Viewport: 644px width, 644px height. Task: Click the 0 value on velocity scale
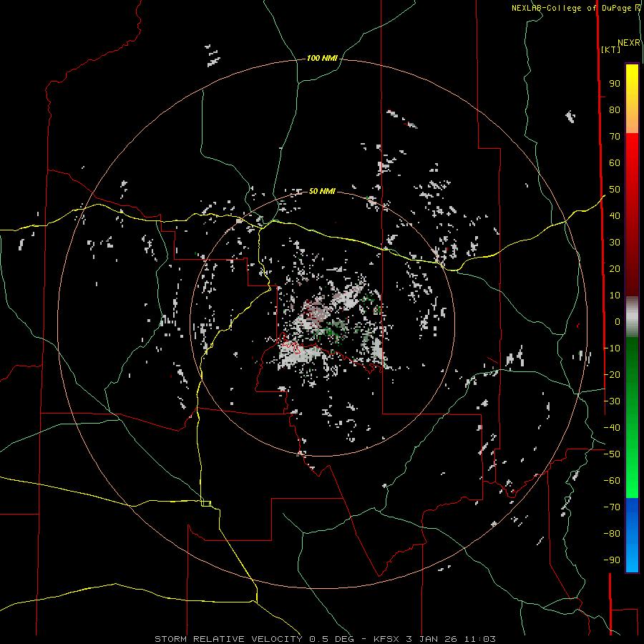[x=618, y=321]
